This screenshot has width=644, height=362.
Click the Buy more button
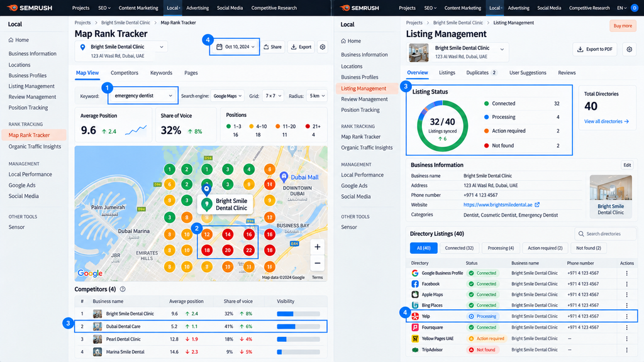point(623,25)
